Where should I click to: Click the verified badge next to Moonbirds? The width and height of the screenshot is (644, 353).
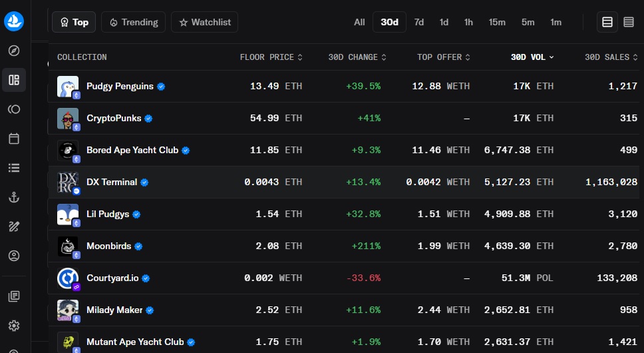[x=138, y=246]
